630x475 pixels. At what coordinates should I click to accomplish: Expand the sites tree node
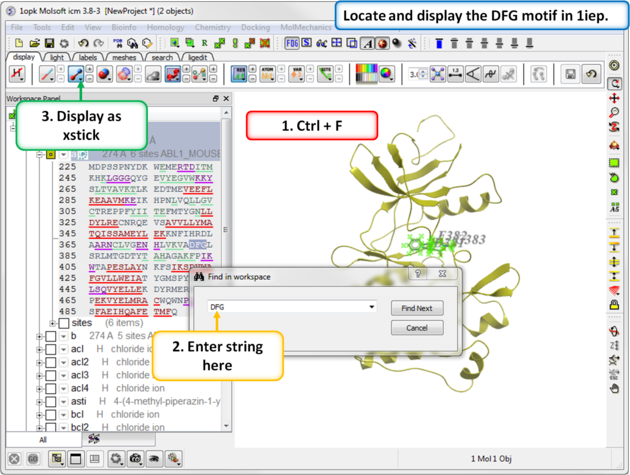coord(52,324)
